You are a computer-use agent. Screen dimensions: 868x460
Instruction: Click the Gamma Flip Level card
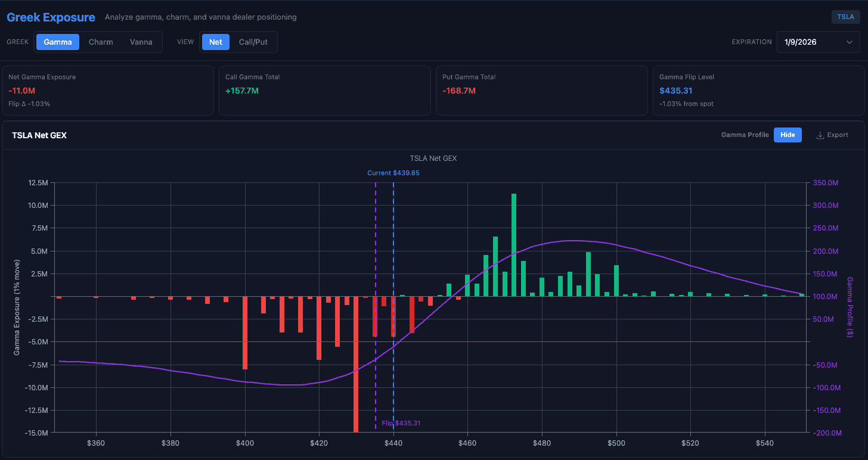click(x=758, y=90)
